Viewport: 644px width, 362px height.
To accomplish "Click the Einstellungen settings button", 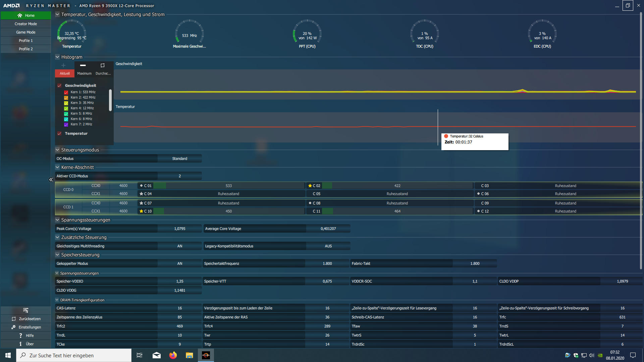I will (26, 327).
